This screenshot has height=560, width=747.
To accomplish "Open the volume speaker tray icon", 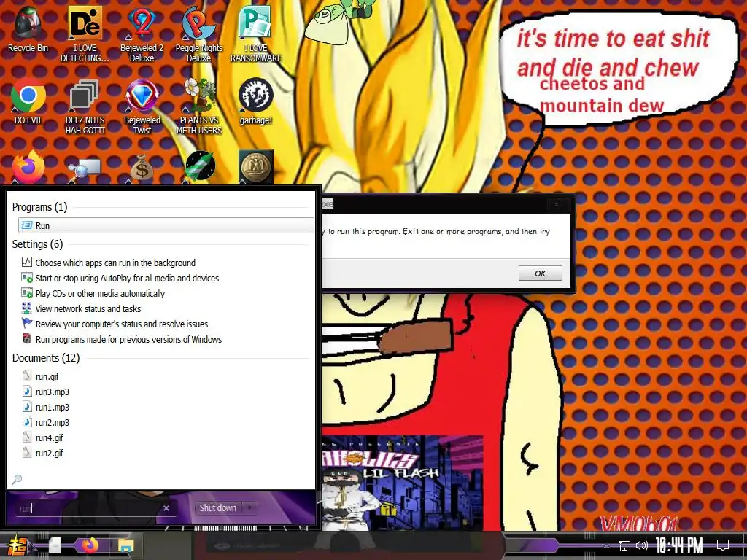I will (x=642, y=545).
